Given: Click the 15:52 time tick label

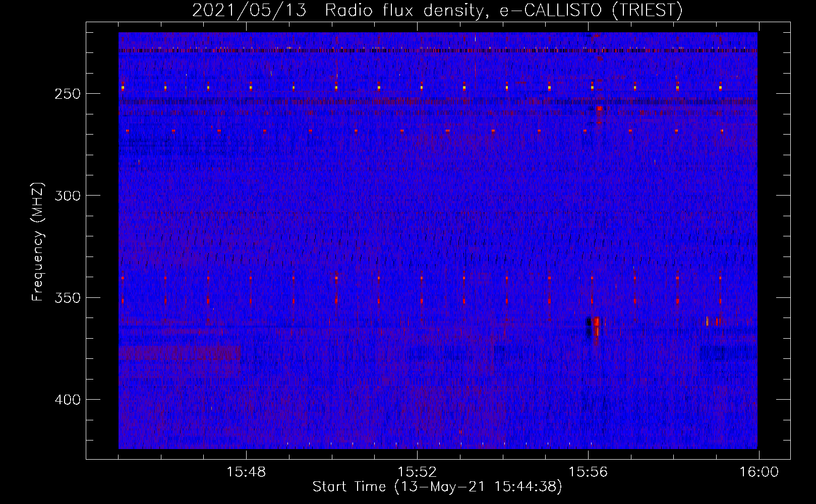Looking at the screenshot, I should (x=417, y=472).
